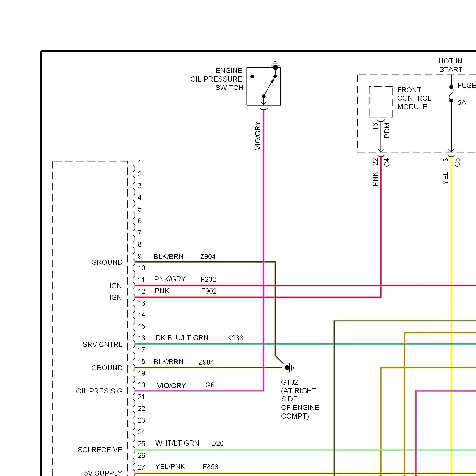This screenshot has height=476, width=476.
Task: Click the vertical VIO/GRY wire label
Action: point(258,136)
